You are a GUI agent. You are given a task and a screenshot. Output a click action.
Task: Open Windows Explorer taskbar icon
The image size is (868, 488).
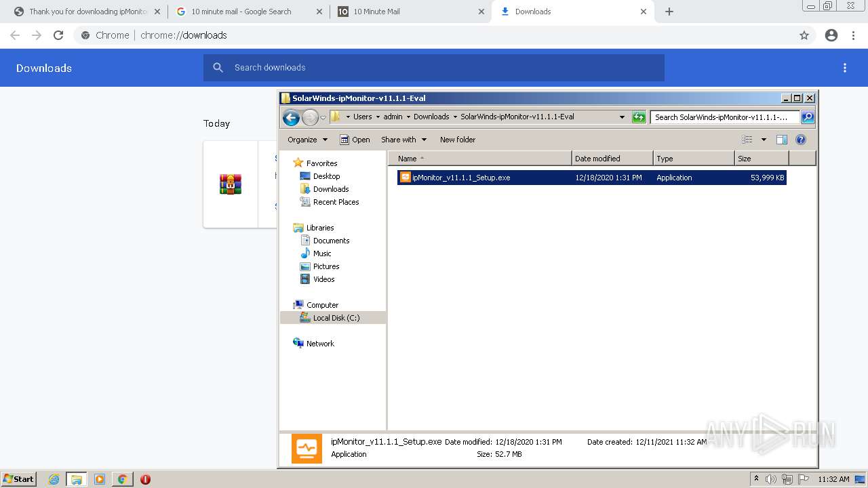(77, 479)
